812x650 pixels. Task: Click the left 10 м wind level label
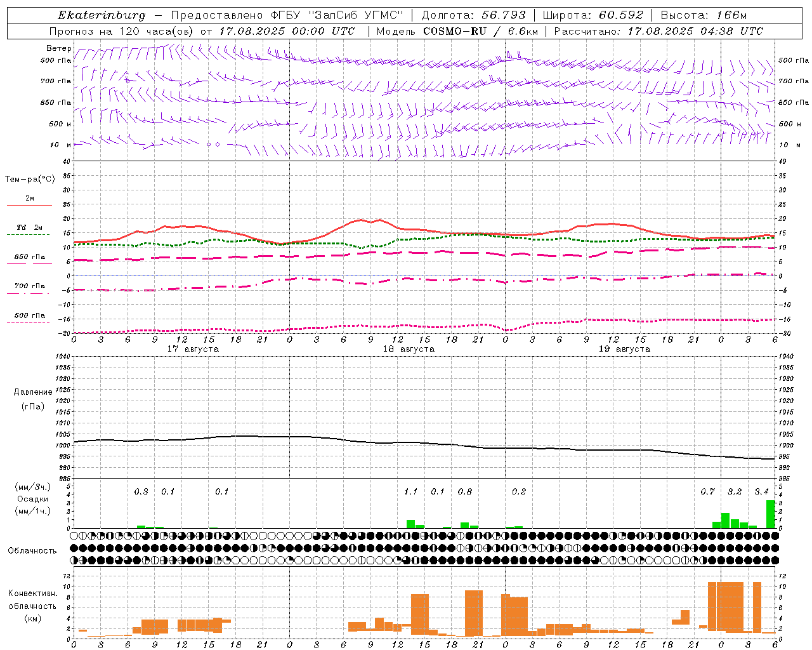[61, 145]
